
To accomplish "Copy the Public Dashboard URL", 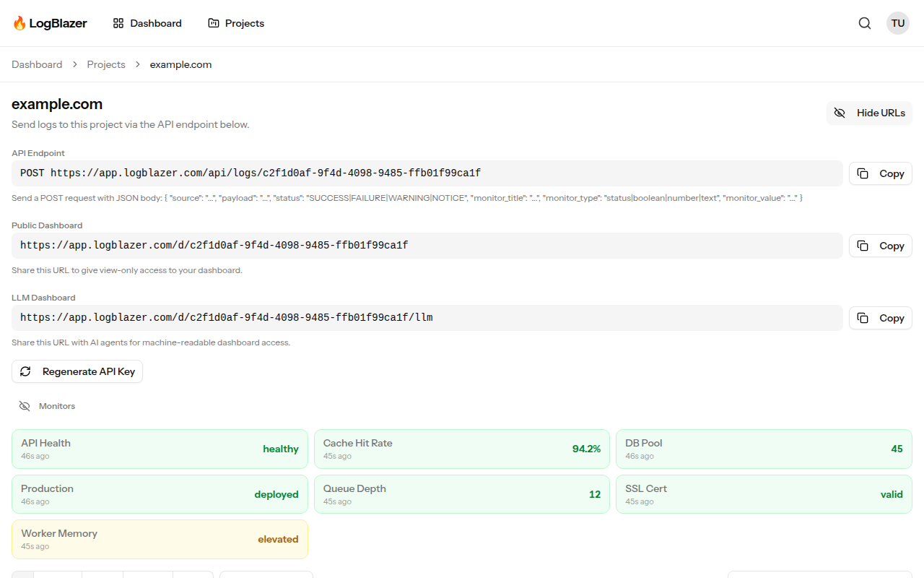I will click(x=881, y=246).
